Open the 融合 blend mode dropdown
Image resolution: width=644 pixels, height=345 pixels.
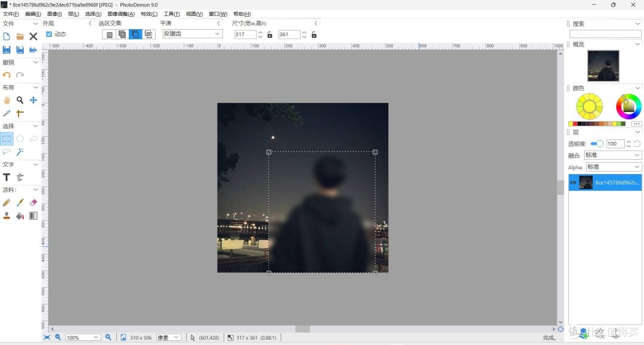[612, 156]
